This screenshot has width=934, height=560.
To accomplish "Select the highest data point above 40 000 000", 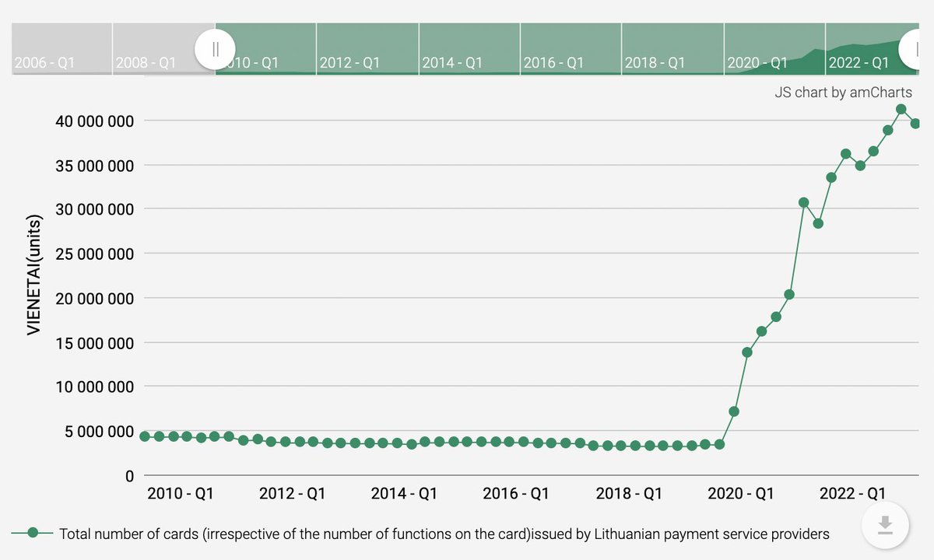I will pos(901,110).
